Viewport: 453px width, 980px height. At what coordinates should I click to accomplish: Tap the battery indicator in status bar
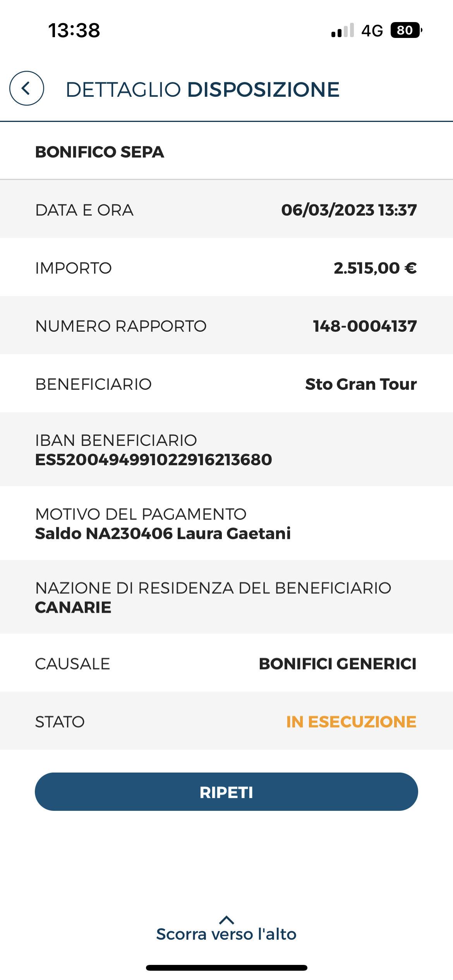click(406, 30)
